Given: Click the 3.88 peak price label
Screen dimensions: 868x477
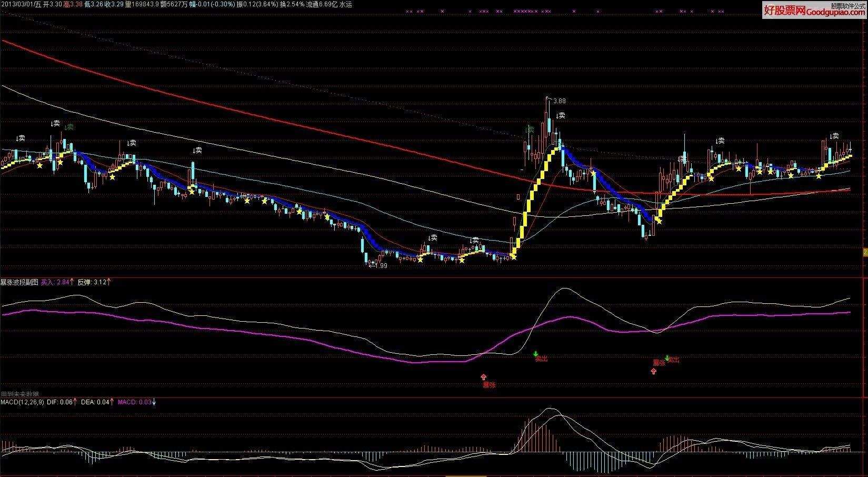Looking at the screenshot, I should click(560, 101).
